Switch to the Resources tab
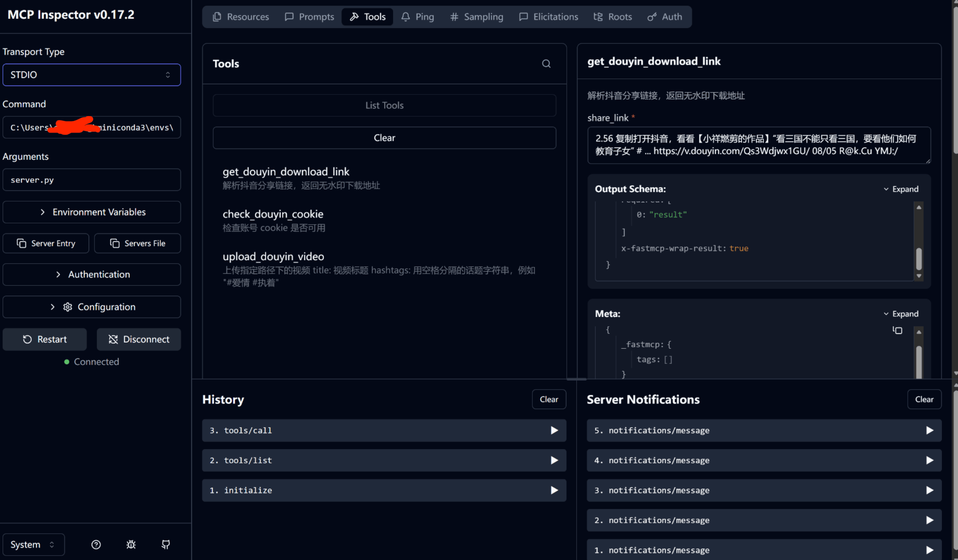 241,17
